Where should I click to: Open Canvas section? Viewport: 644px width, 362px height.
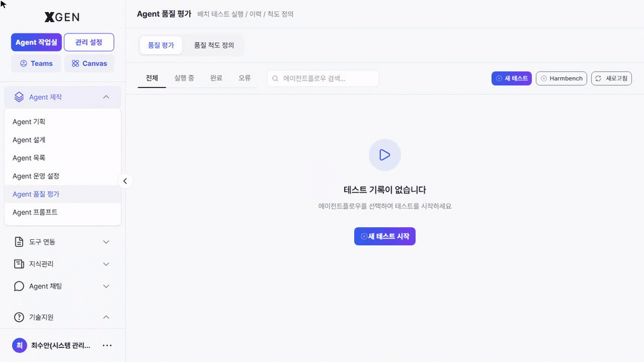(89, 64)
